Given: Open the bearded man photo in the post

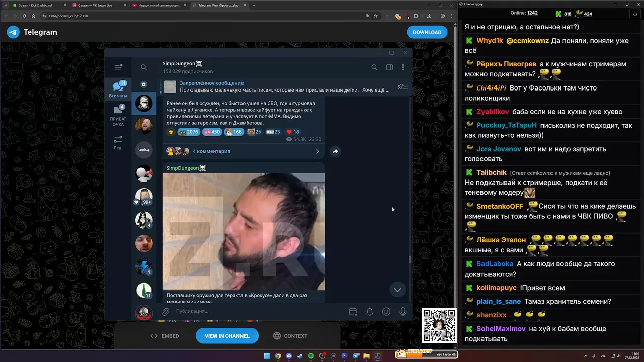Looking at the screenshot, I should point(244,232).
